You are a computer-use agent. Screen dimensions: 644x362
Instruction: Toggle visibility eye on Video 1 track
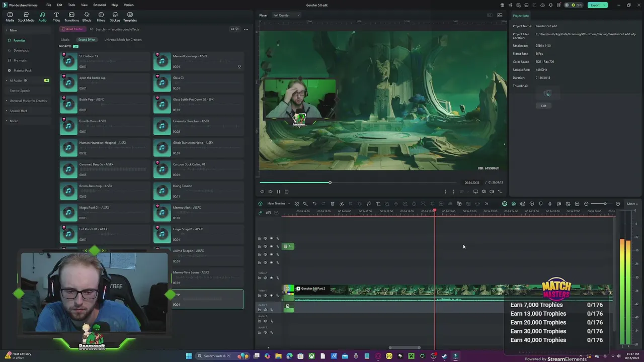click(271, 295)
